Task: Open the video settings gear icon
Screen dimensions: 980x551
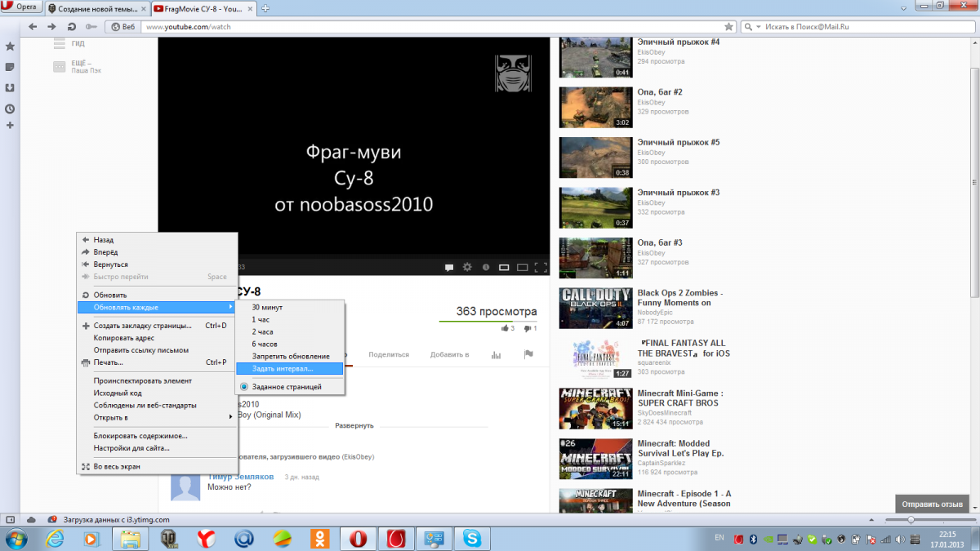Action: (468, 267)
